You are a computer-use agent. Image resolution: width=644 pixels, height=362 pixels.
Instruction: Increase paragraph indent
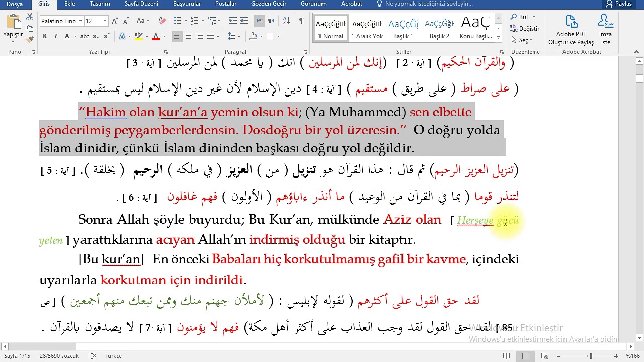point(244,21)
